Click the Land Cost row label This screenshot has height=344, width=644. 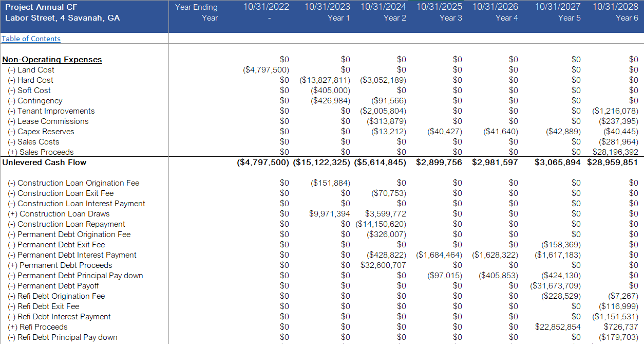pos(31,70)
